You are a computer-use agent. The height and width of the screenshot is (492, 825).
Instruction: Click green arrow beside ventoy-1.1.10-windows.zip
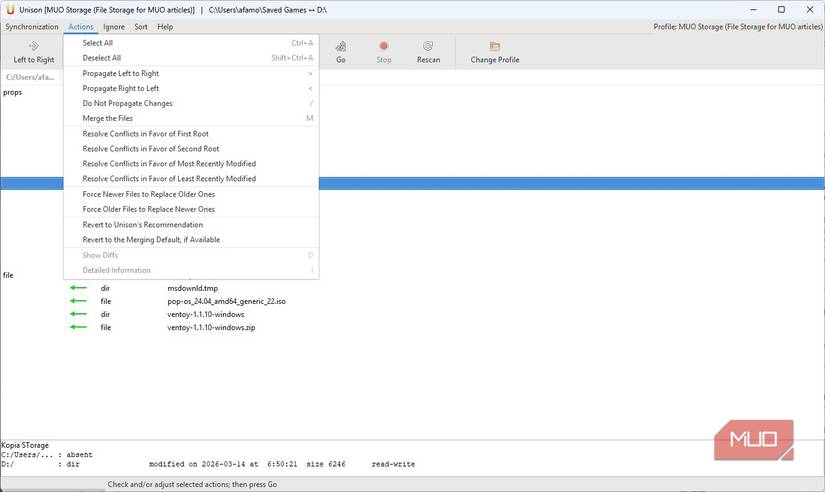(78, 327)
